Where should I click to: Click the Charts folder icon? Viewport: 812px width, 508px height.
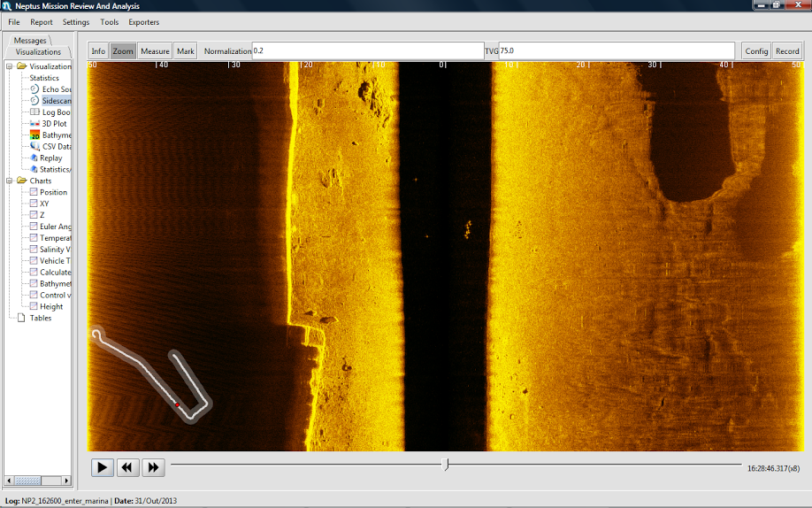point(22,181)
